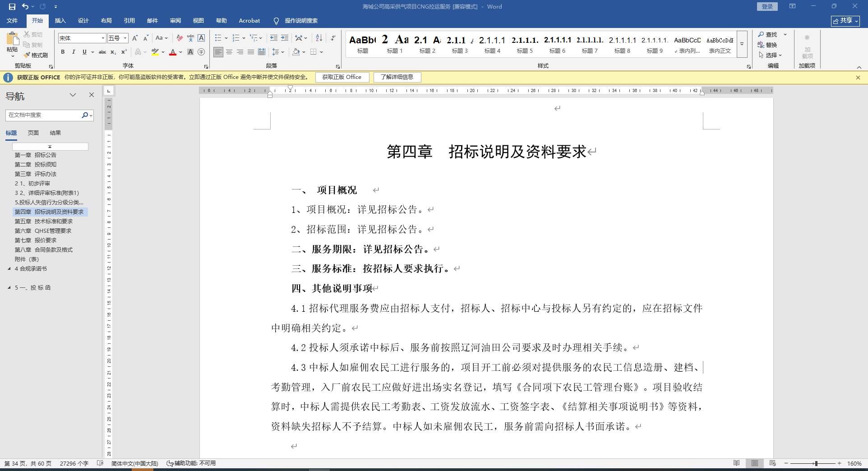The height and width of the screenshot is (471, 868).
Task: Open the font name dropdown (宋体)
Action: 103,38
